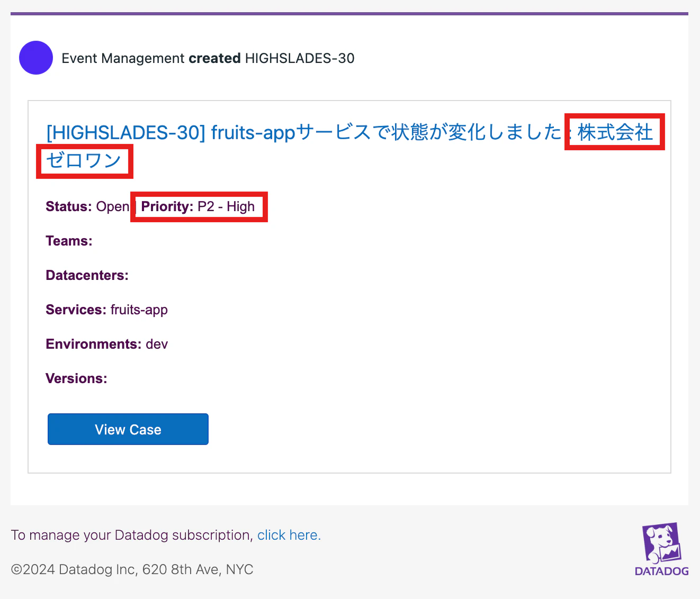Click the View Case button
700x599 pixels.
tap(128, 429)
